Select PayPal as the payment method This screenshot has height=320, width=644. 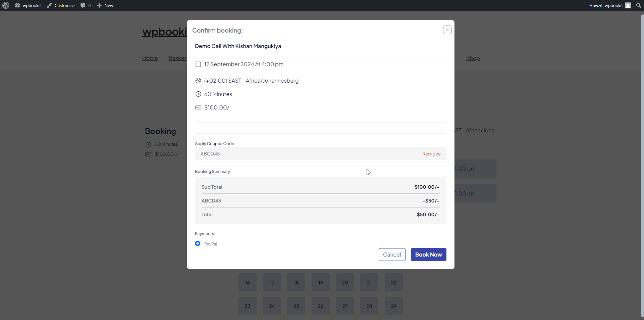197,243
